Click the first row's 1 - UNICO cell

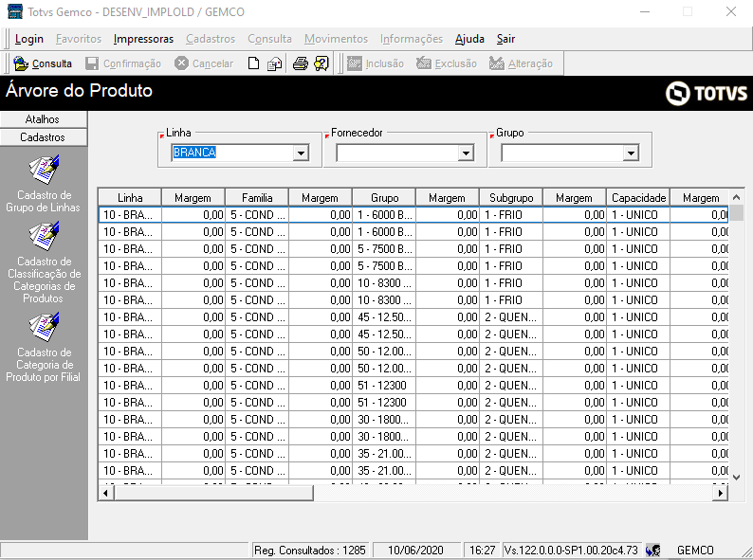pyautogui.click(x=638, y=215)
